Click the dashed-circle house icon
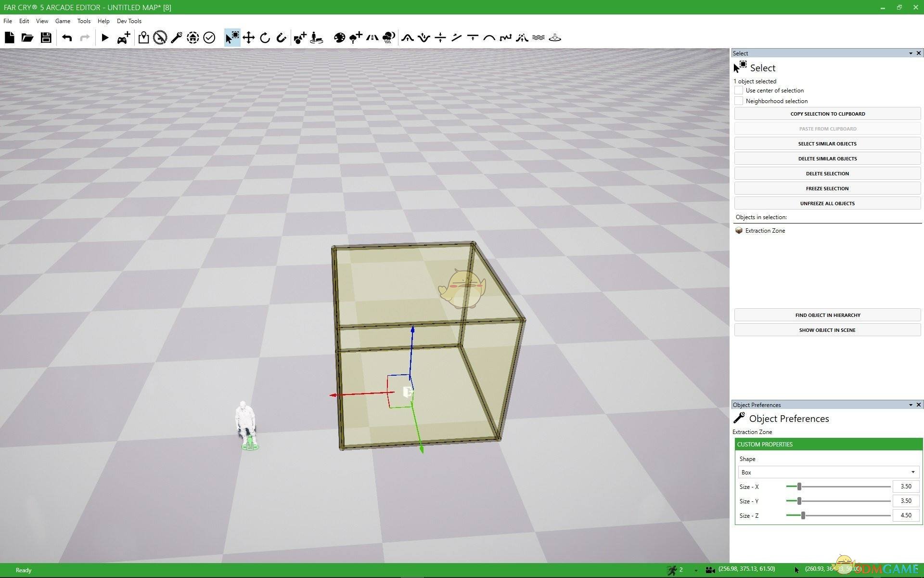Viewport: 924px width, 578px height. tap(192, 38)
